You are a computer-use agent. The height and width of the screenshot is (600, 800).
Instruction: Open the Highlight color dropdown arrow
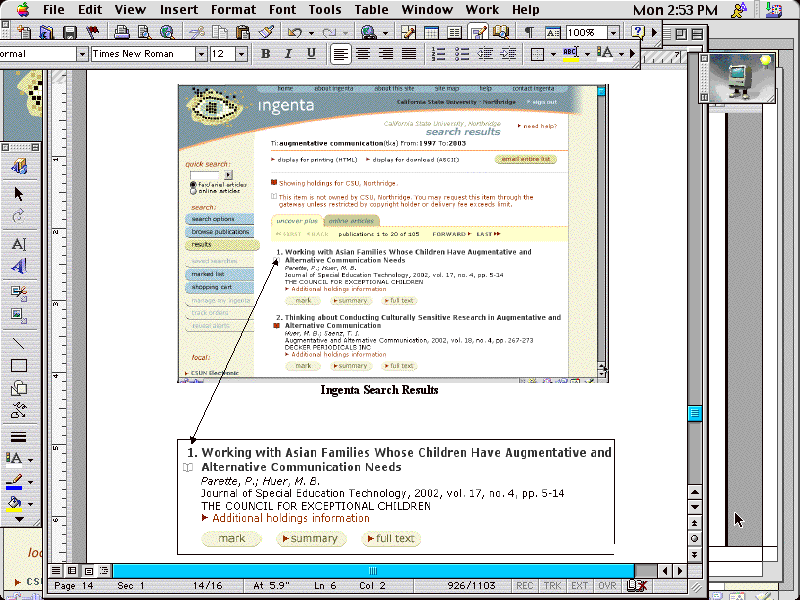pos(587,54)
